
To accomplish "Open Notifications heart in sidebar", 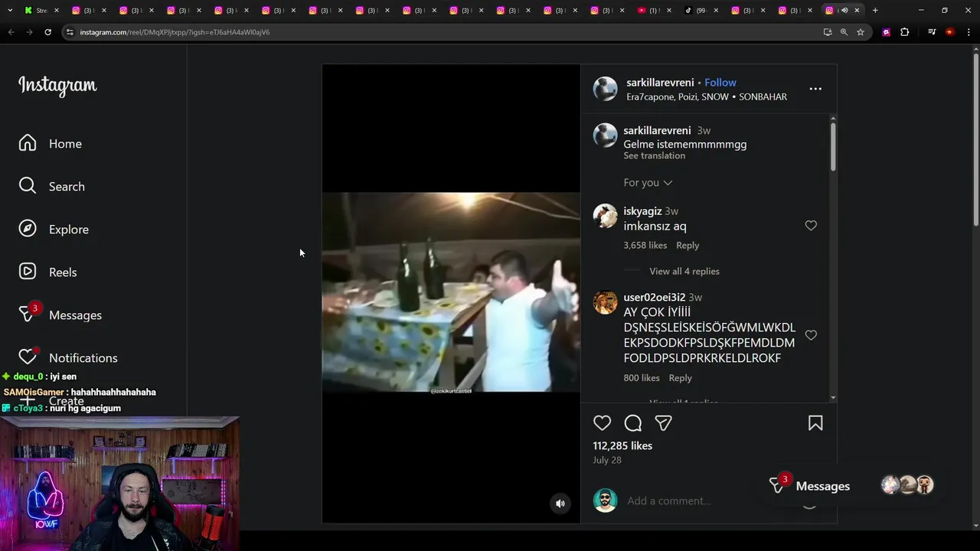I will [68, 357].
